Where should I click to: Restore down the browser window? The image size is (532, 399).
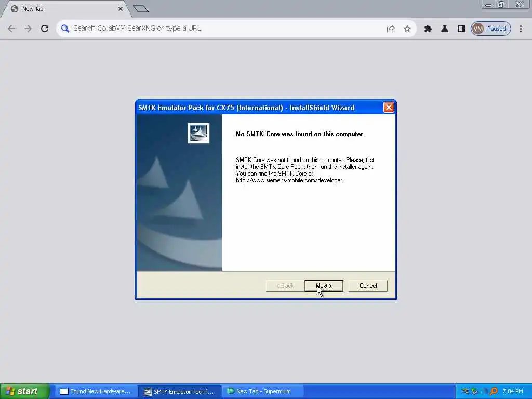(x=501, y=5)
